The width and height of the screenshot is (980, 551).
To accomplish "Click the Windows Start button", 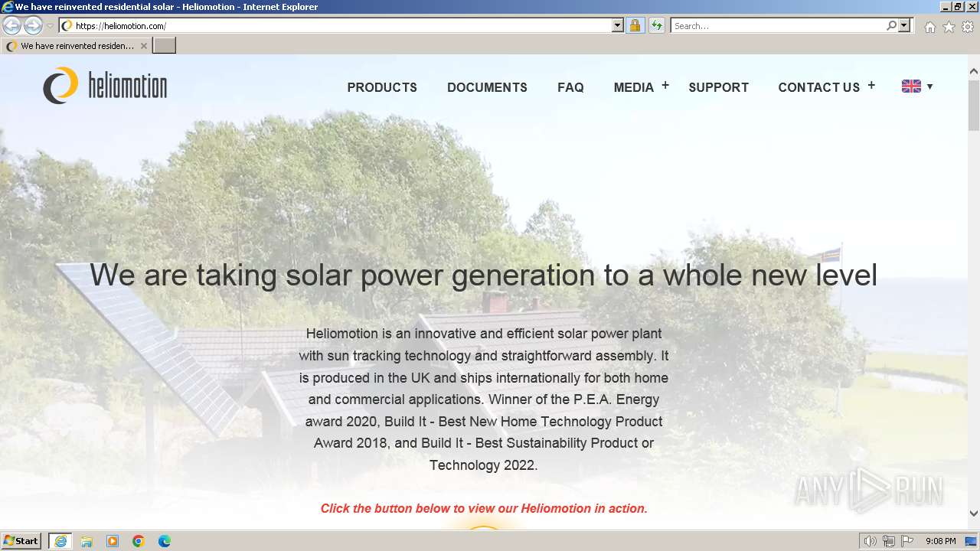I will coord(21,541).
